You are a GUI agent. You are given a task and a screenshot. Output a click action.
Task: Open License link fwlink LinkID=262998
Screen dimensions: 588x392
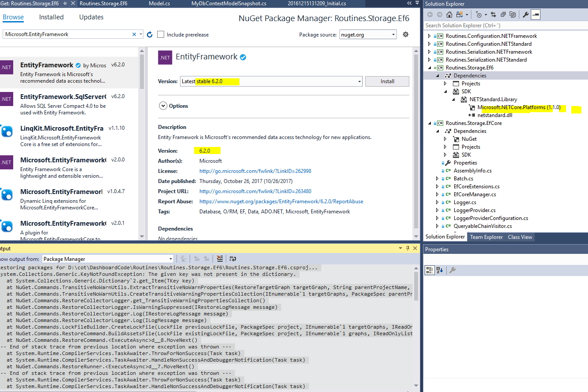[255, 171]
